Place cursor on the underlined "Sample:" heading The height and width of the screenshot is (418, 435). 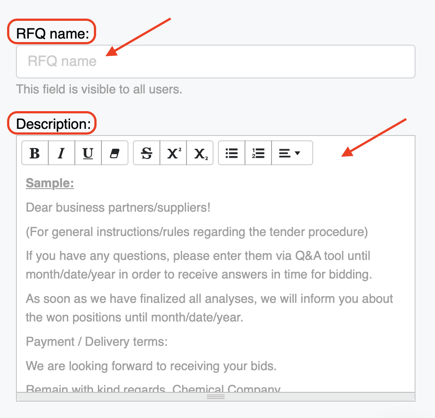[50, 183]
